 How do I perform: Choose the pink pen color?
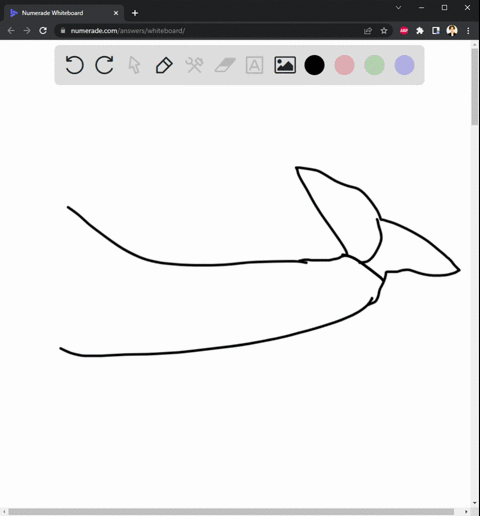(x=344, y=65)
